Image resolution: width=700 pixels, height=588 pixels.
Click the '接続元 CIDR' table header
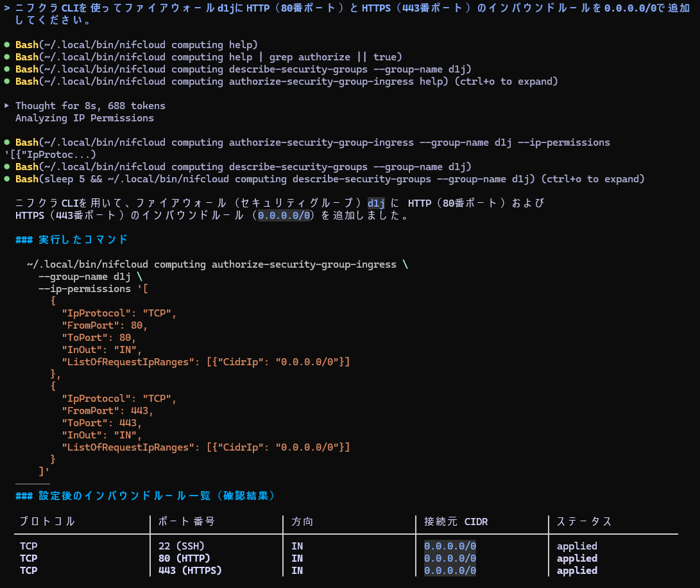(456, 521)
